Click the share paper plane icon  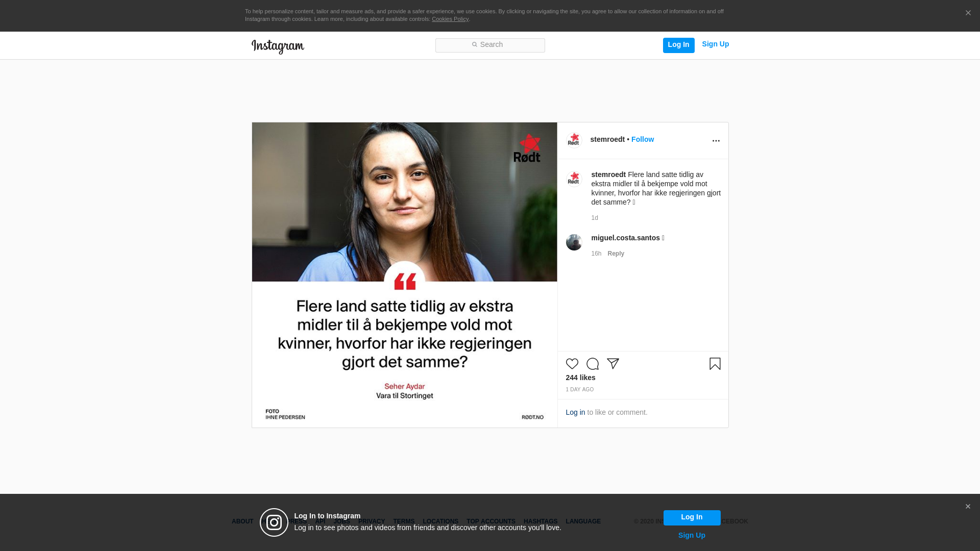point(612,364)
